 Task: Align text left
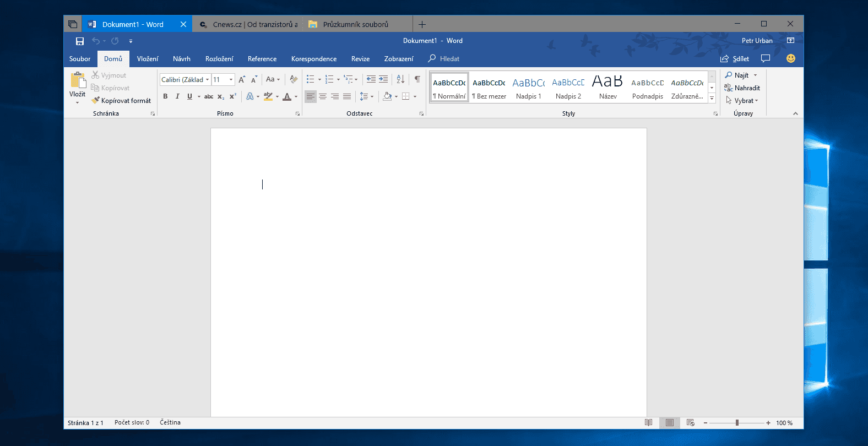[x=311, y=96]
